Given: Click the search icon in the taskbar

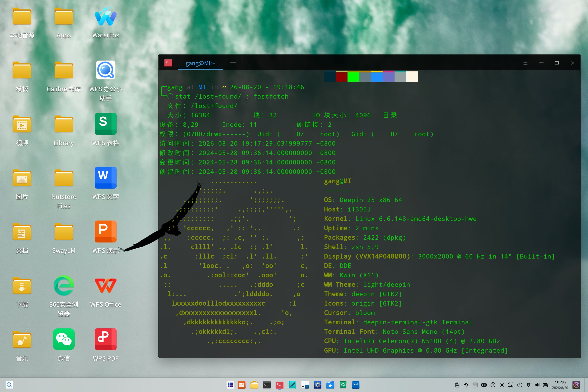Looking at the screenshot, I should 9,385.
